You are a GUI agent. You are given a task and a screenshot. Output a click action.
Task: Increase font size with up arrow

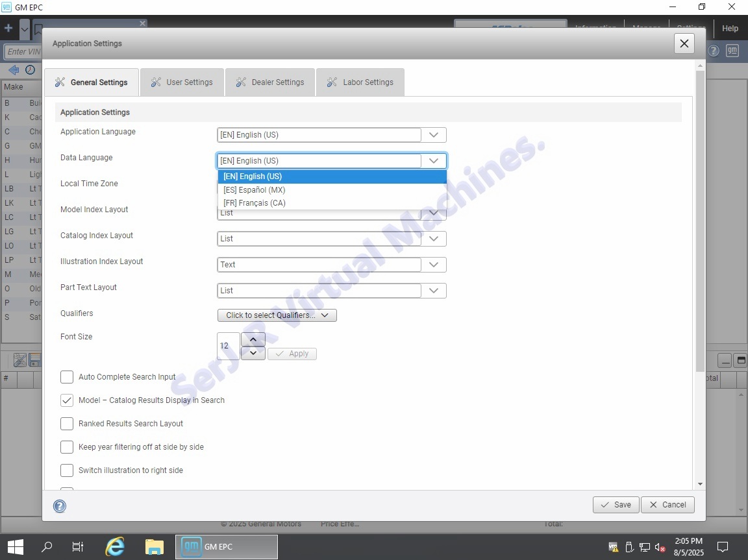253,339
